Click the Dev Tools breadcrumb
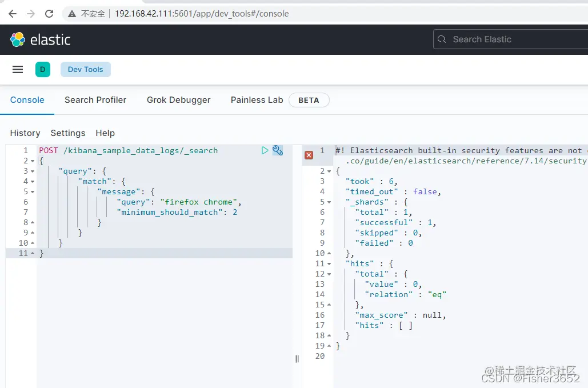This screenshot has width=588, height=388. tap(86, 69)
